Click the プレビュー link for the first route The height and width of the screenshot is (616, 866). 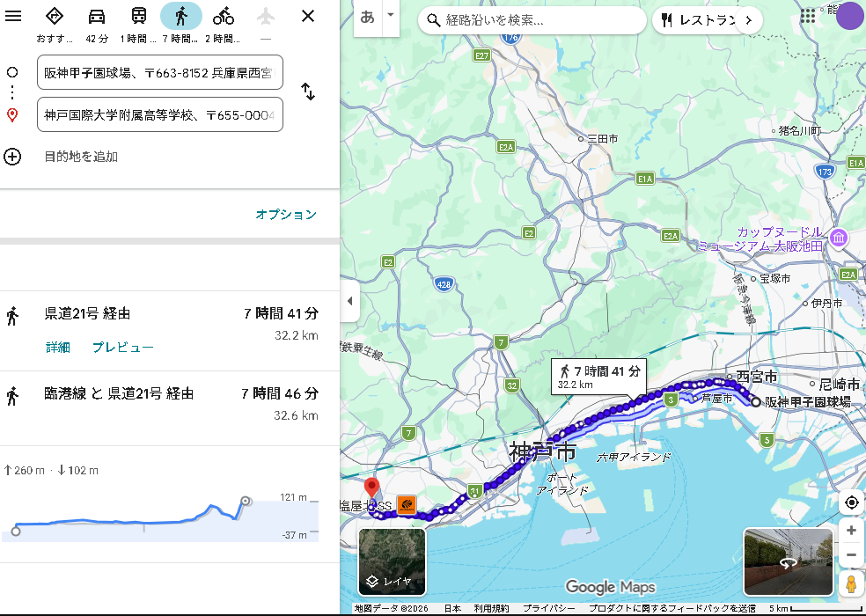122,347
